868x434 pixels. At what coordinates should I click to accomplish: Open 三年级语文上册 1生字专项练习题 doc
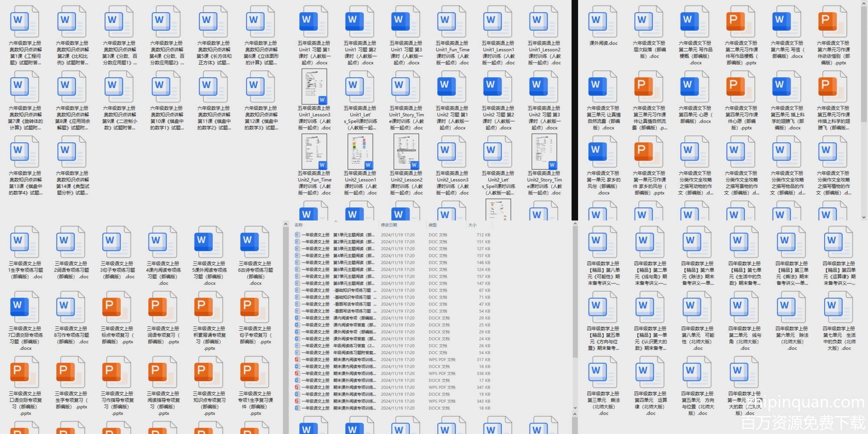[26, 242]
